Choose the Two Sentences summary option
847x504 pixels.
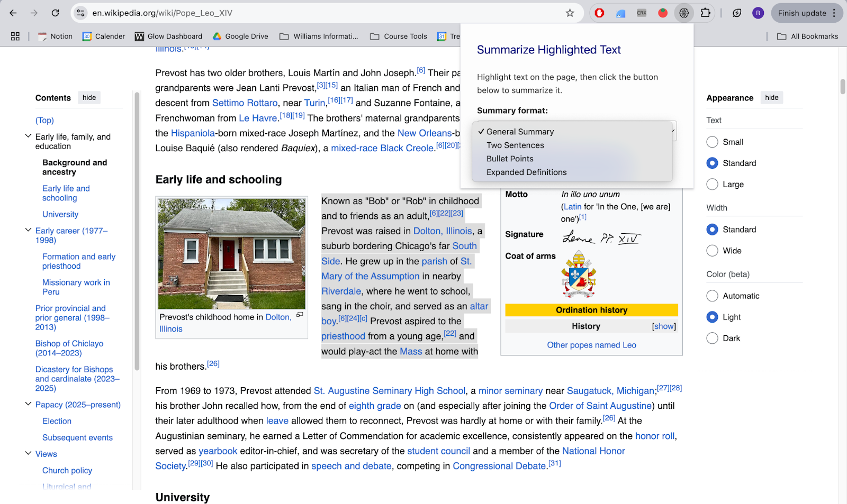(515, 145)
